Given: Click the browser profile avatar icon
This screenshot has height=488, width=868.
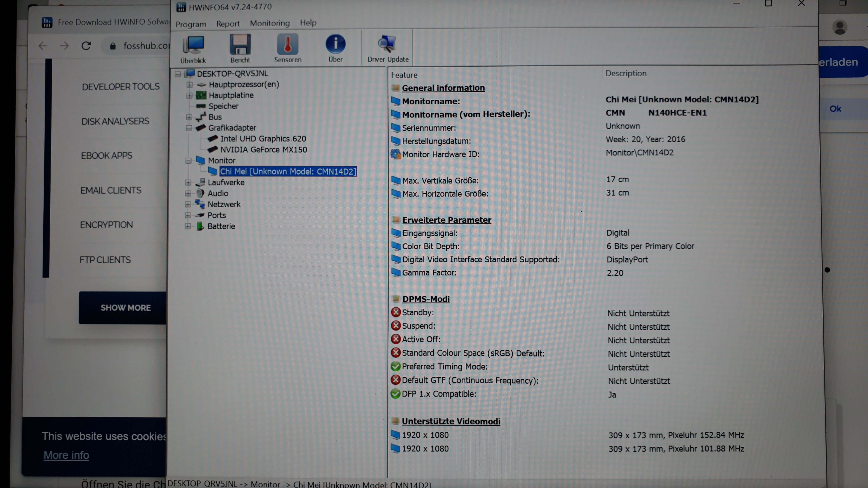Looking at the screenshot, I should tap(840, 28).
